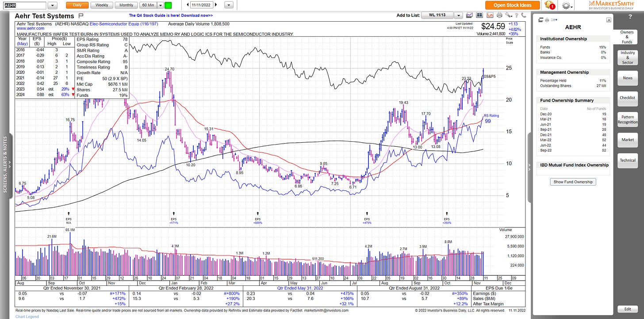Expand the Add to List dropdown arrow
The image size is (644, 319).
pos(458,15)
